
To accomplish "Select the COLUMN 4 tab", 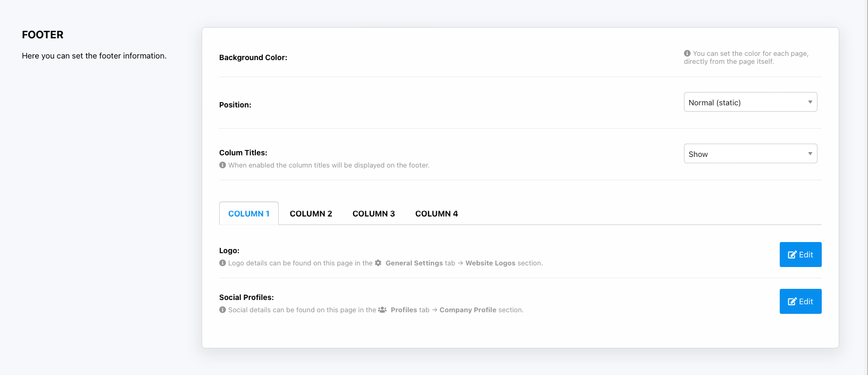I will point(436,213).
